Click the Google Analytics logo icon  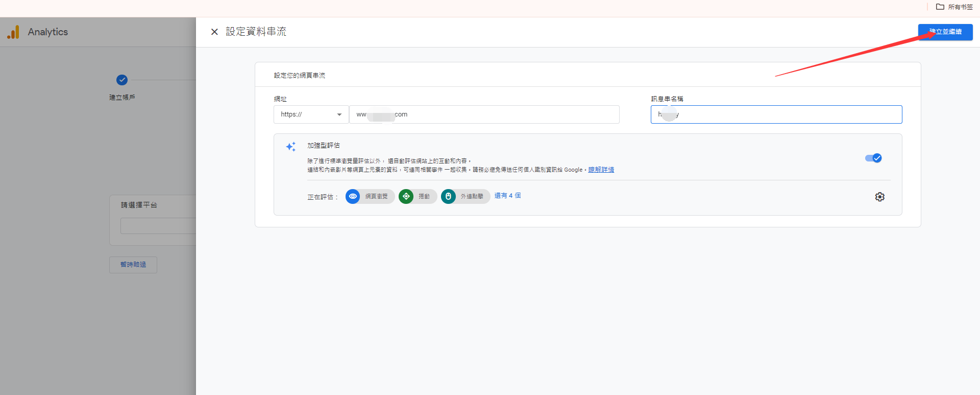coord(13,32)
